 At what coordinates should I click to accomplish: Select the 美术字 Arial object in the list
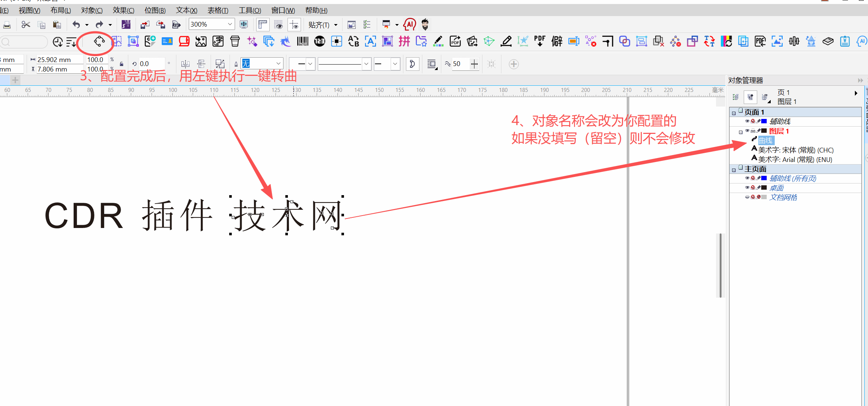[x=795, y=159]
